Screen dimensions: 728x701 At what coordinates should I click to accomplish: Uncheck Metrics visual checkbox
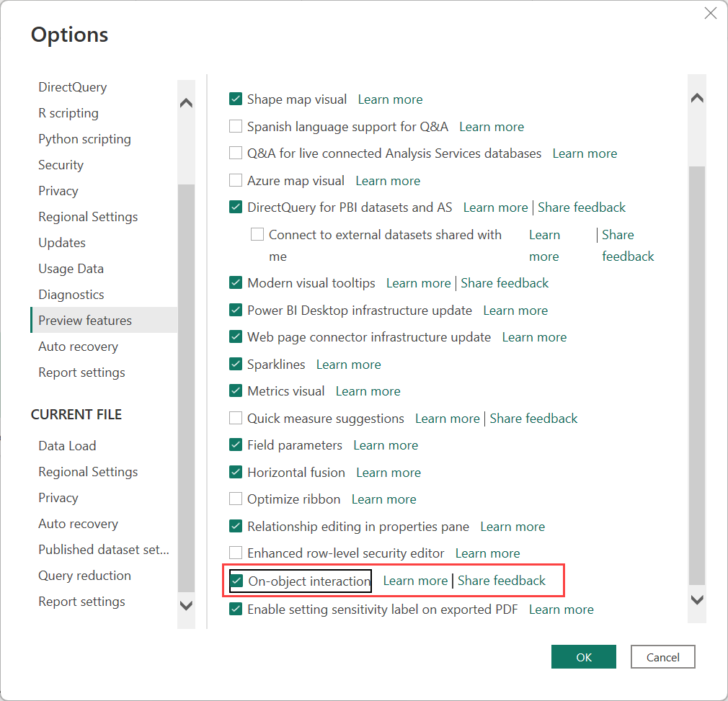(x=236, y=391)
